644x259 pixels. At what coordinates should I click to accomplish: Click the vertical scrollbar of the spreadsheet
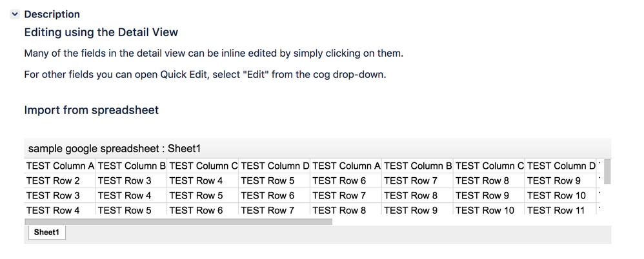[x=607, y=170]
